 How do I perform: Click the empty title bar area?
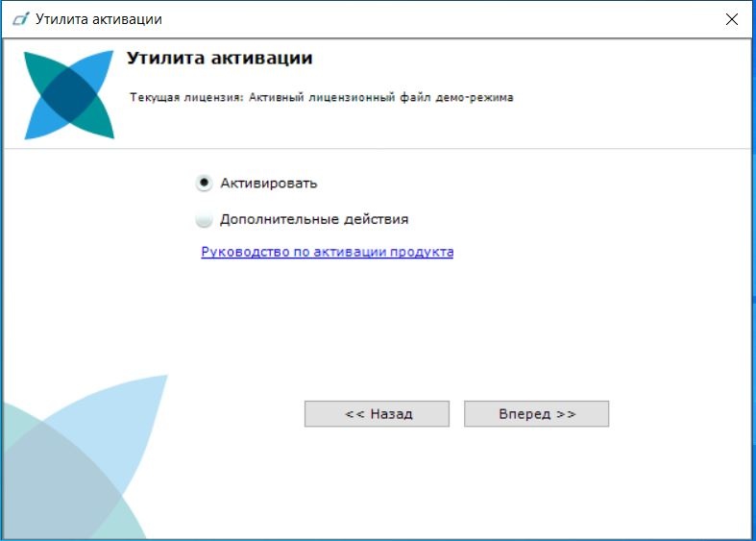coord(432,19)
